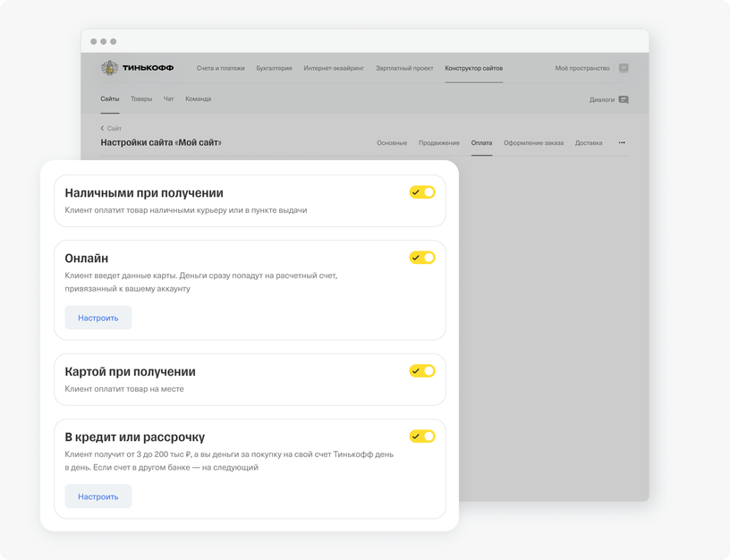Select the Товары tab
The height and width of the screenshot is (560, 730).
pyautogui.click(x=141, y=98)
